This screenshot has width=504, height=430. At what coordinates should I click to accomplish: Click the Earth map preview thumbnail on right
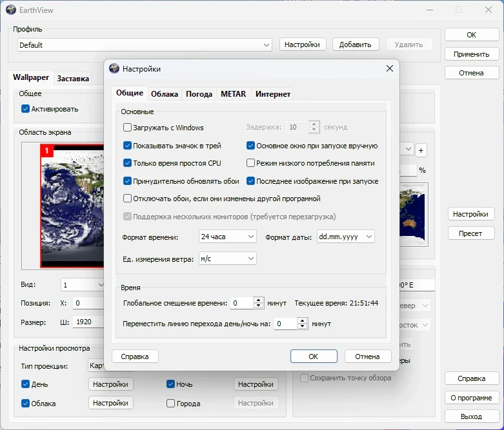point(414,215)
